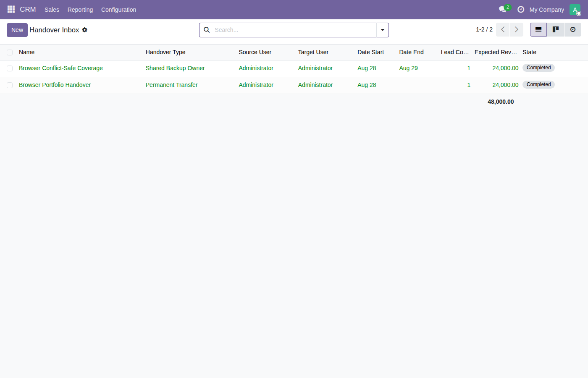This screenshot has width=588, height=378.
Task: Click the CRM app title
Action: pos(28,9)
